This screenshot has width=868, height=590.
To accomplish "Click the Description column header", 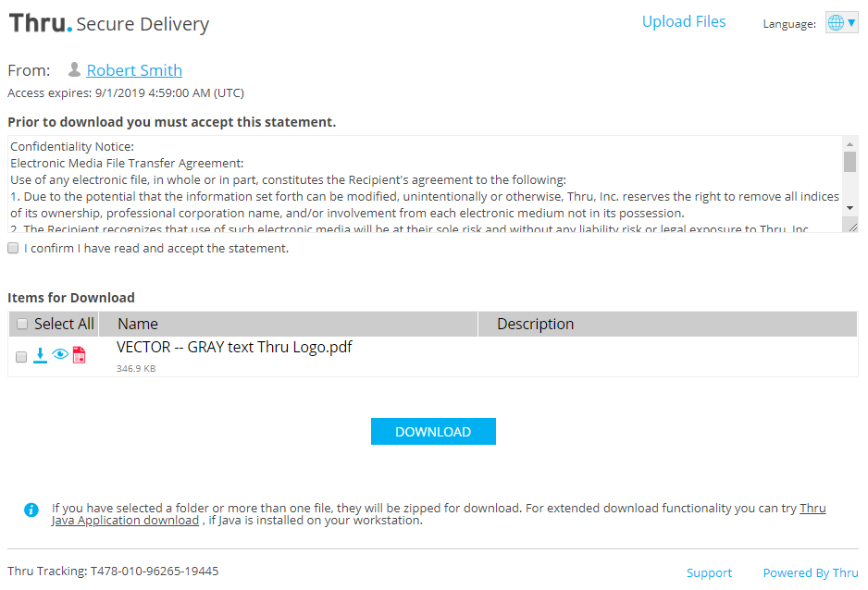I will 535,324.
